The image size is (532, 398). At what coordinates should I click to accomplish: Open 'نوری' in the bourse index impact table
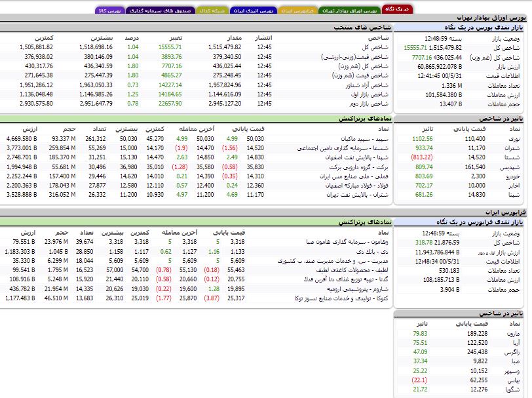click(x=514, y=139)
